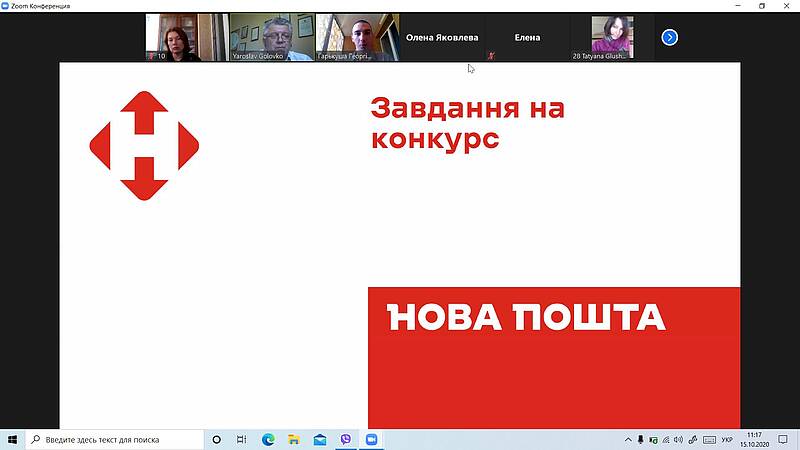Restore down the Zoom window
This screenshot has height=450, width=800.
(x=762, y=6)
